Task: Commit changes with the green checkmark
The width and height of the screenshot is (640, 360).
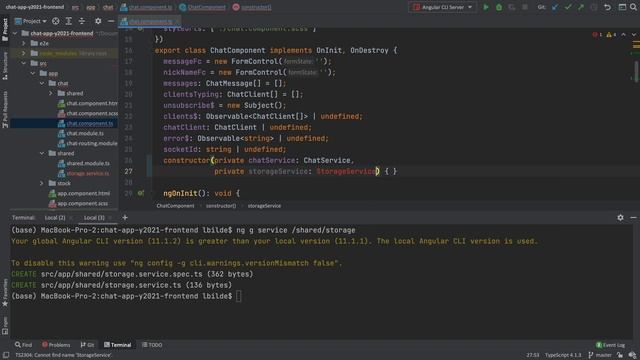Action: tap(568, 7)
